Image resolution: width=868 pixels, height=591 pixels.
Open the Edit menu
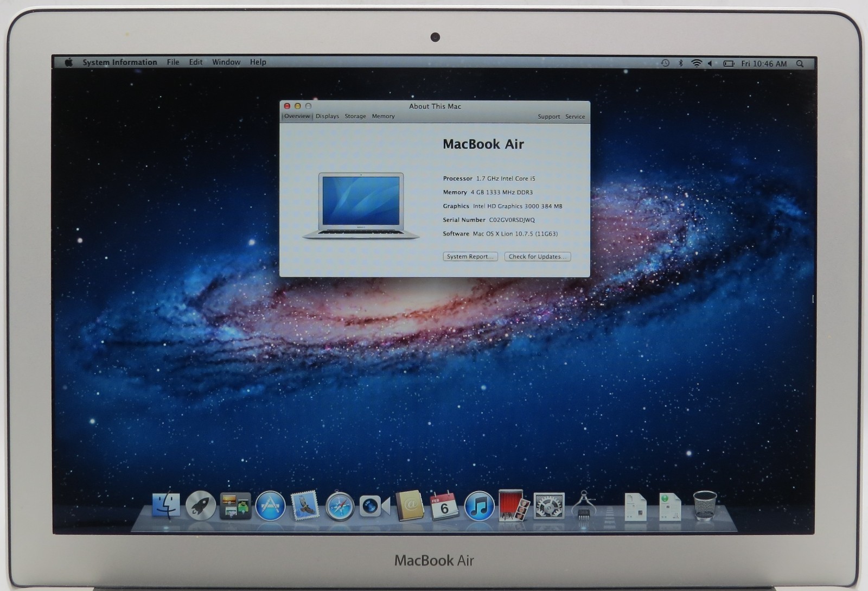tap(196, 62)
